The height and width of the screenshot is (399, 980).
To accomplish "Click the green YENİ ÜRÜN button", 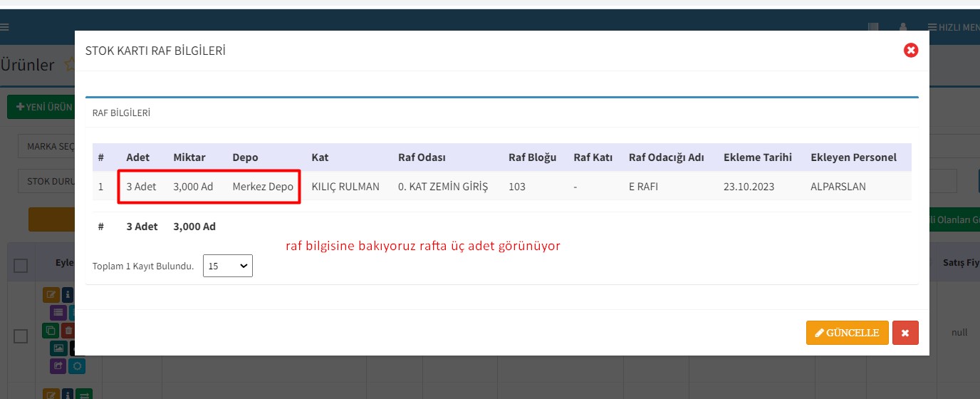I will tap(41, 107).
